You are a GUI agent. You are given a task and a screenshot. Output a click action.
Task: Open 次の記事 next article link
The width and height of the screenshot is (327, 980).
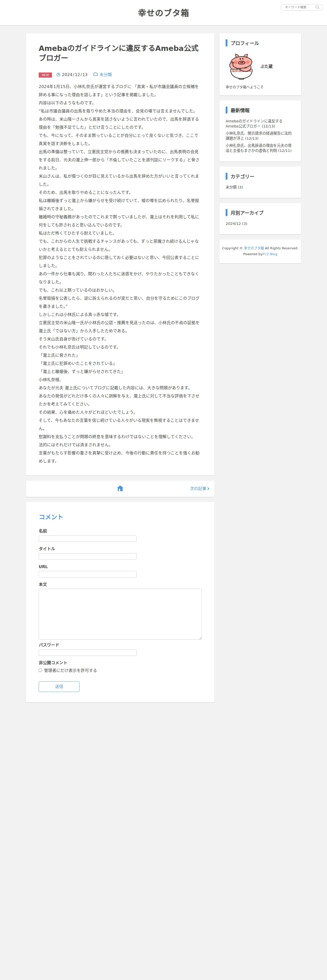click(x=199, y=488)
